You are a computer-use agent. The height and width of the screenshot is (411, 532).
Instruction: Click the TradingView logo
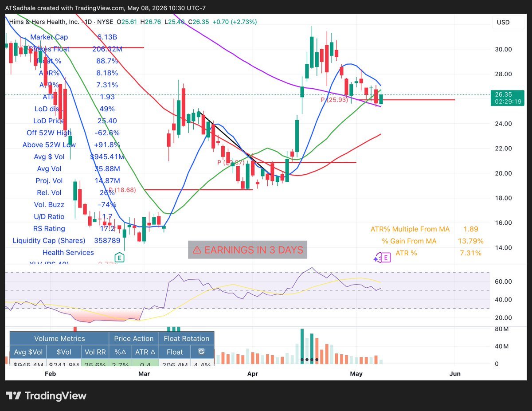(x=46, y=396)
